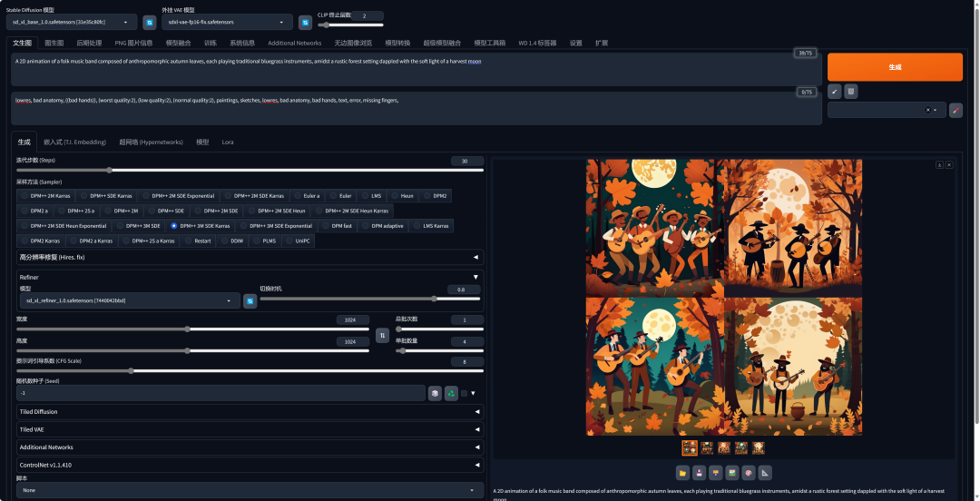Open the output folder icon below gallery

(x=682, y=472)
